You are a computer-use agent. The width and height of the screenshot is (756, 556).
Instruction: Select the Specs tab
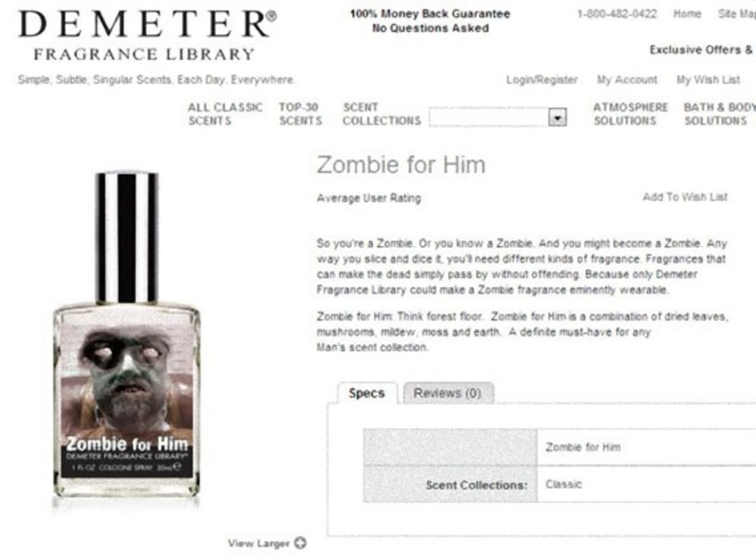point(367,394)
